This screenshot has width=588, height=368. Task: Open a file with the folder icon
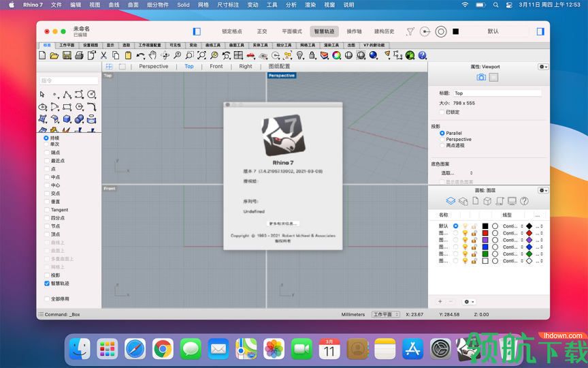pos(54,56)
